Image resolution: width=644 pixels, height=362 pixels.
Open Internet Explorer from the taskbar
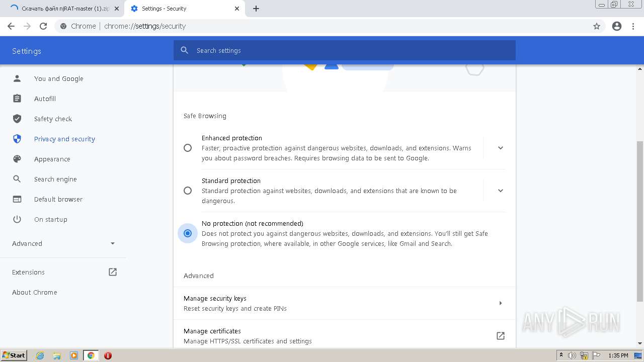40,355
